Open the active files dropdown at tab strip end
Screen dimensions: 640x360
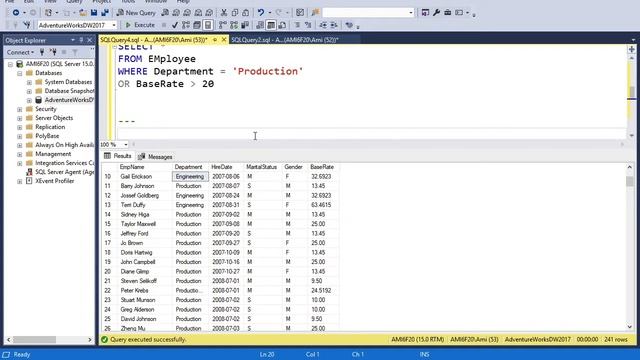633,40
